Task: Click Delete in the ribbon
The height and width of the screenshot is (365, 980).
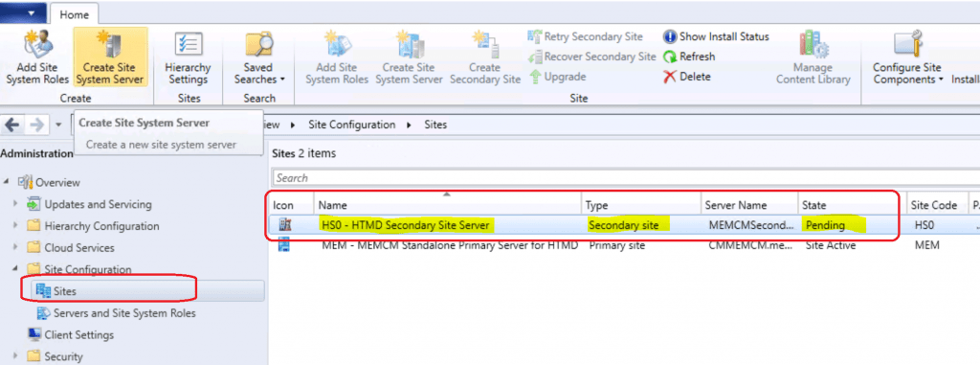Action: coord(687,77)
